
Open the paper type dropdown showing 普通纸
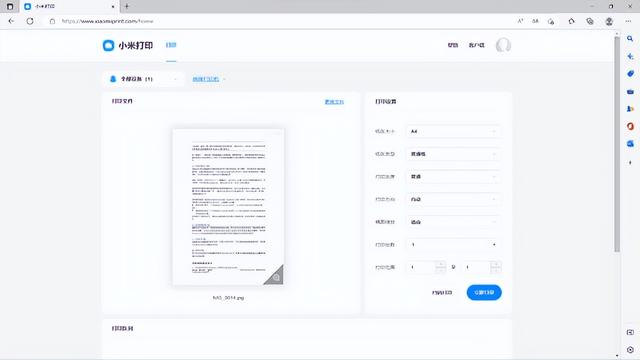point(453,154)
